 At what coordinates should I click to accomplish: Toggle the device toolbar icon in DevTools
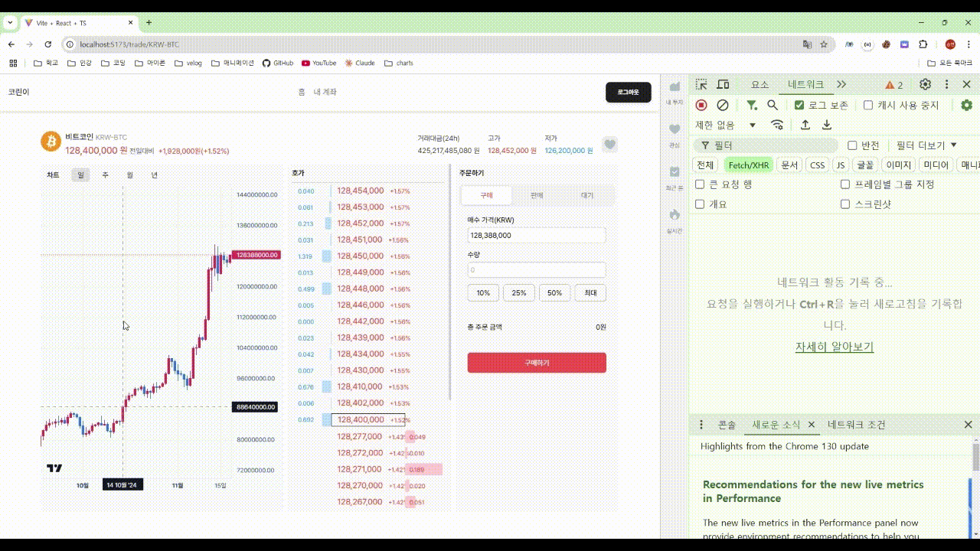coord(722,84)
